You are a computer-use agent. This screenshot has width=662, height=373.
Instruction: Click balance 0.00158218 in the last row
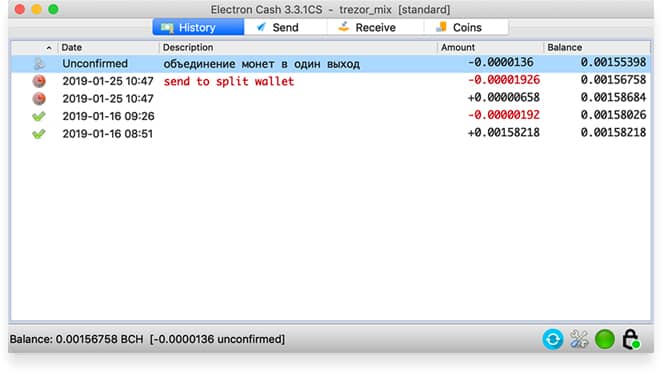613,133
